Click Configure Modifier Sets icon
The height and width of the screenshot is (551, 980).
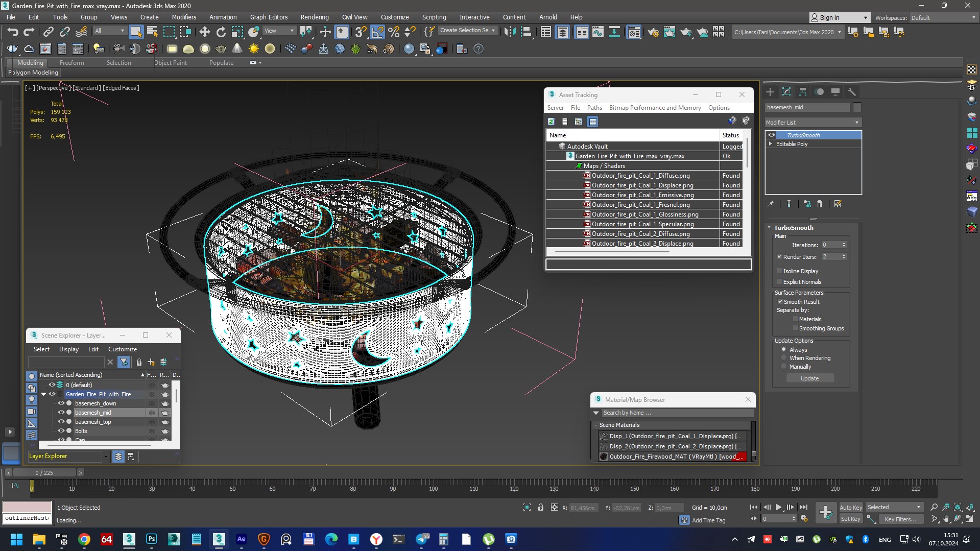click(838, 204)
